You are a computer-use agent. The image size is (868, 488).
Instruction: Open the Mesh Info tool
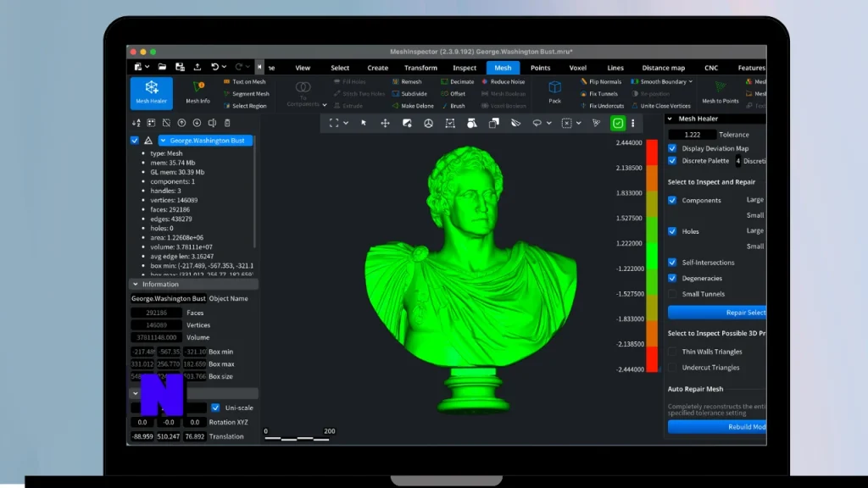198,92
